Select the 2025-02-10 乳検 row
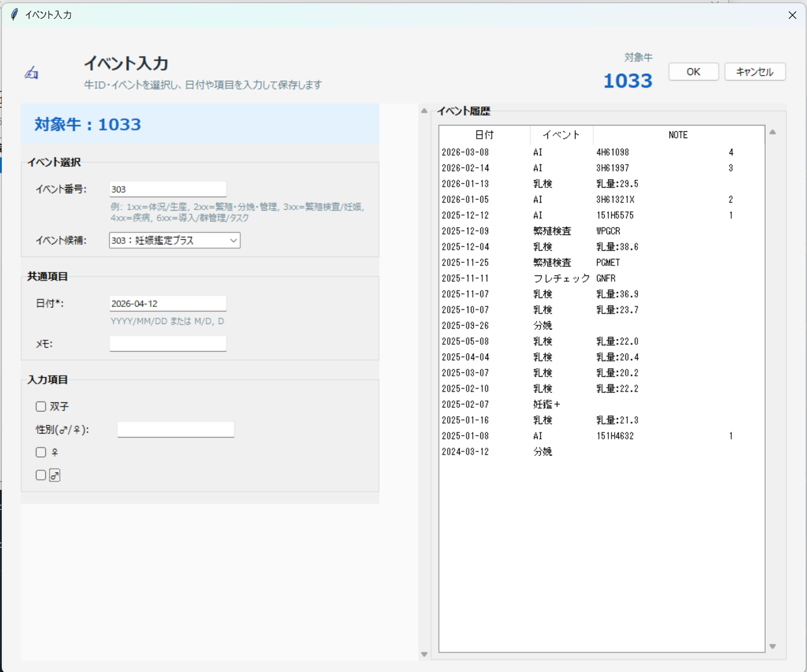The image size is (807, 672). click(601, 389)
